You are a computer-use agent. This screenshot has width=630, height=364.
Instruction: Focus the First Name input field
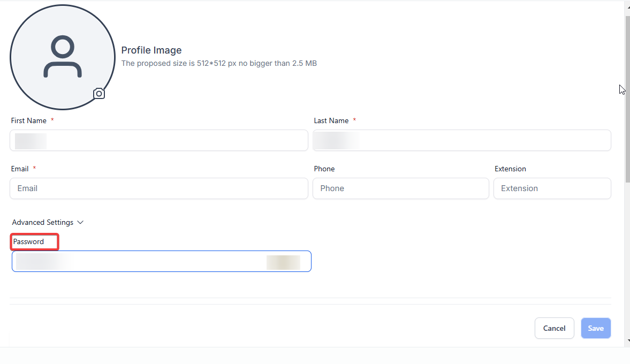[159, 140]
